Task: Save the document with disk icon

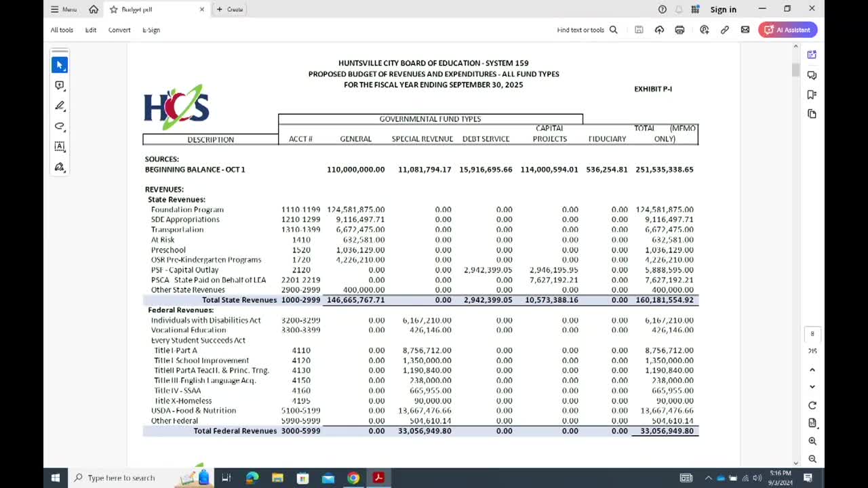Action: pyautogui.click(x=639, y=30)
